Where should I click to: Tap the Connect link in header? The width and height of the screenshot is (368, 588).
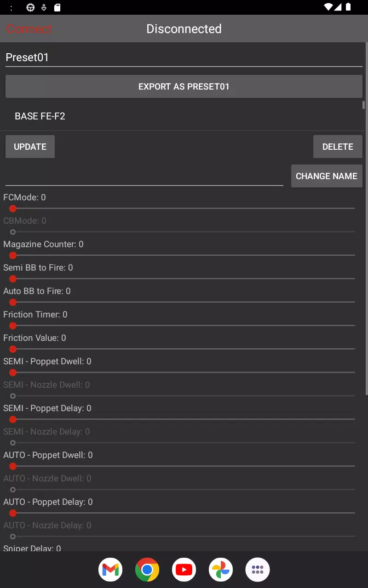tap(29, 29)
